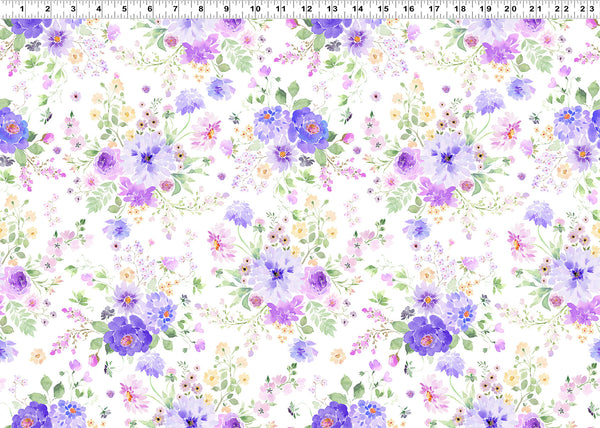The image size is (600, 428).
Task: Click the ruler number "6"
Action: (150, 8)
